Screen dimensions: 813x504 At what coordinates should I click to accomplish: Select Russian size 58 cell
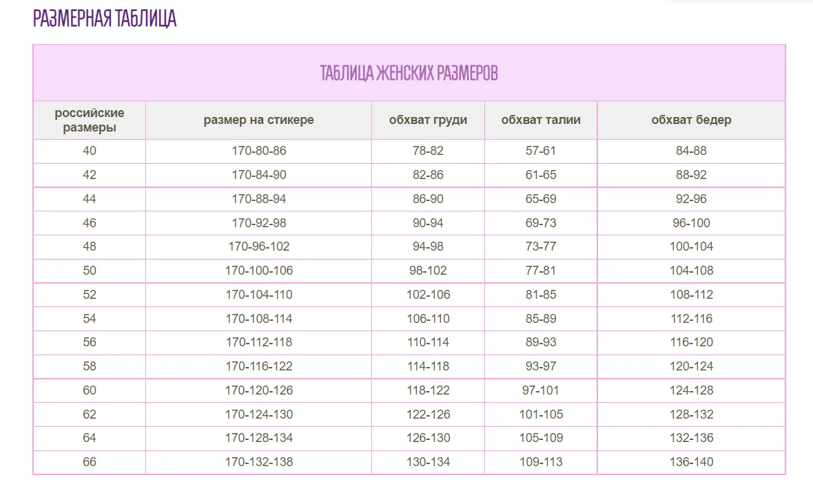pos(89,366)
